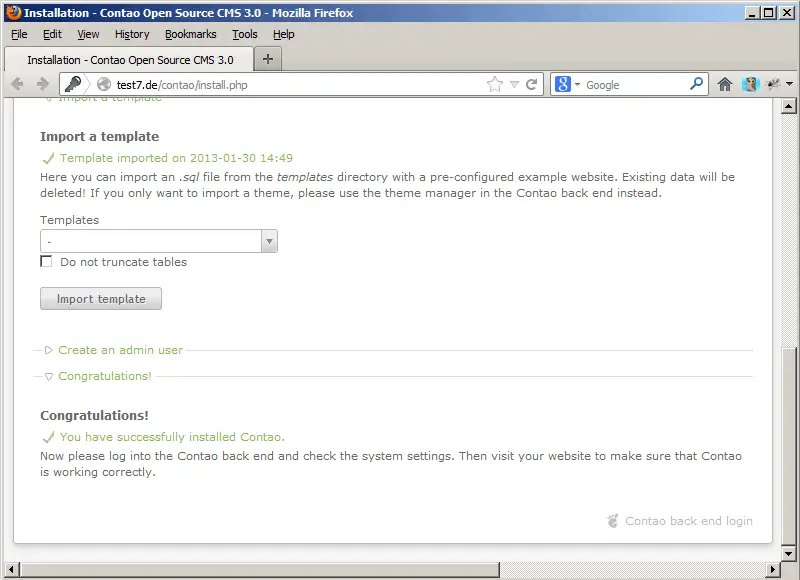Click the Import a template heading
Viewport: 800px width, 580px height.
(99, 136)
